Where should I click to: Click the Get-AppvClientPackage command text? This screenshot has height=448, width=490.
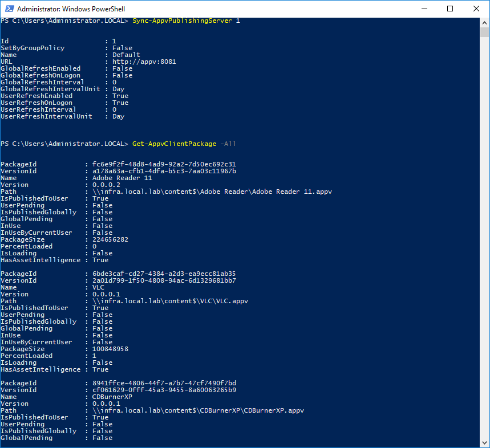174,144
